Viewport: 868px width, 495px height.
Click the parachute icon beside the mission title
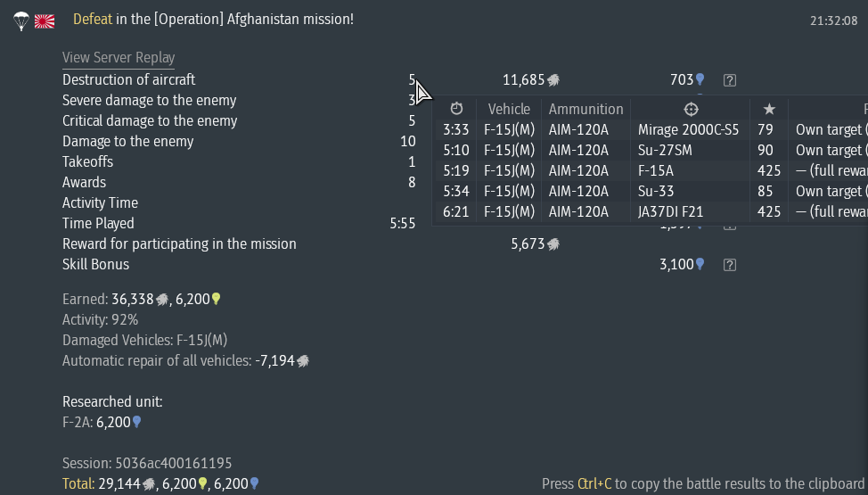[21, 21]
